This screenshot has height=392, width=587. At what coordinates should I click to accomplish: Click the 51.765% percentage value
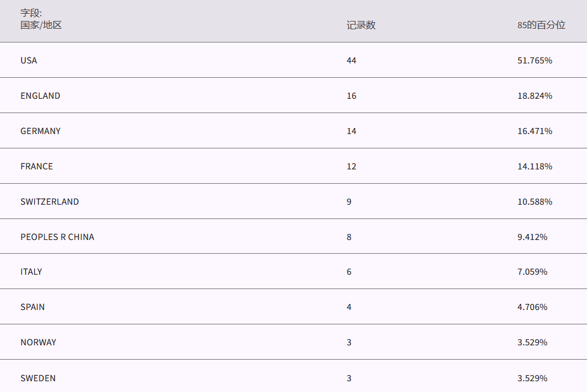click(534, 60)
